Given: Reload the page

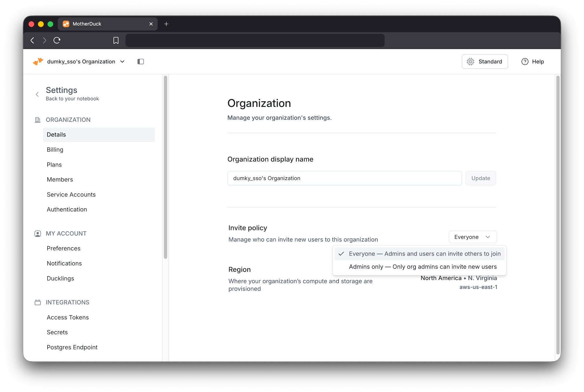Looking at the screenshot, I should (x=57, y=40).
